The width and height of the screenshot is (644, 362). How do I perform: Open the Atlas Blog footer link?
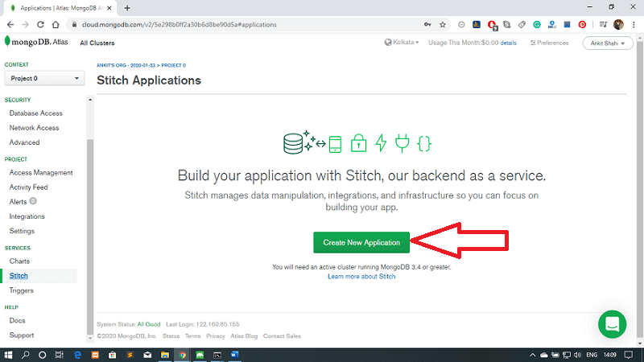point(244,336)
